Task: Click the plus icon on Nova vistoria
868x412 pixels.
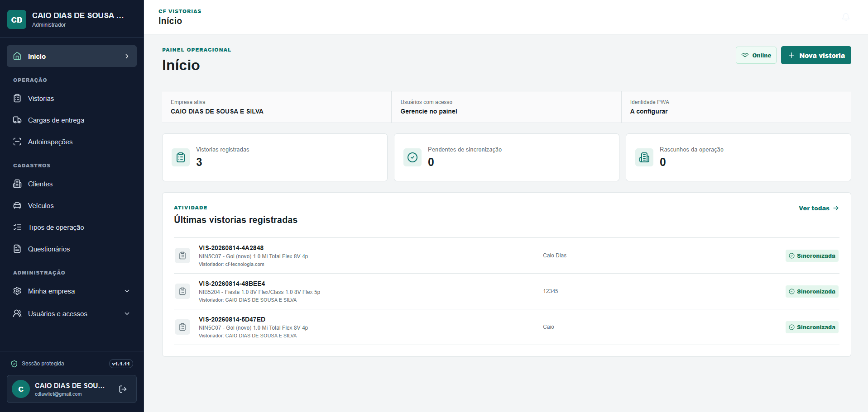Action: pyautogui.click(x=791, y=55)
